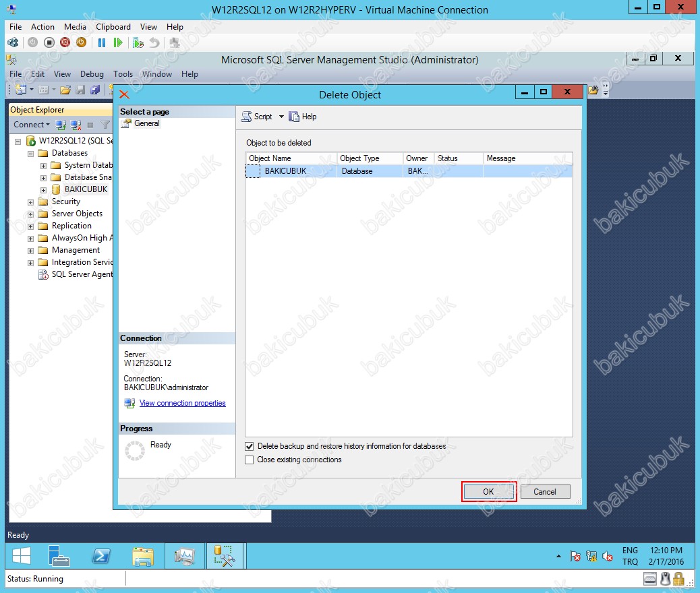
Task: Click the red Shut Down icon
Action: click(65, 42)
